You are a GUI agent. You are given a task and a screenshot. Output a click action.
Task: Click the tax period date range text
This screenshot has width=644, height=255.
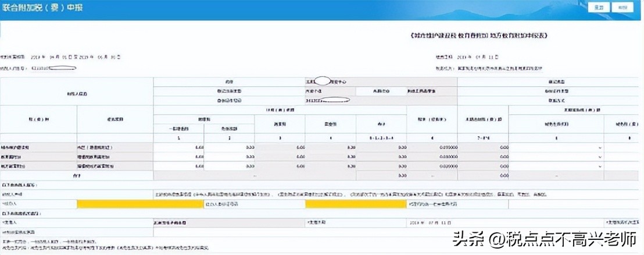[x=75, y=57]
